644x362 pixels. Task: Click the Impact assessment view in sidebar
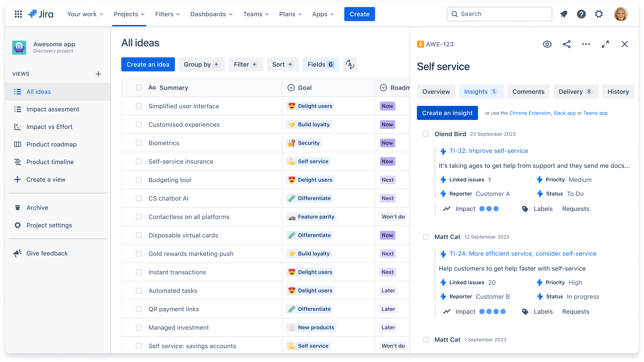coord(53,109)
